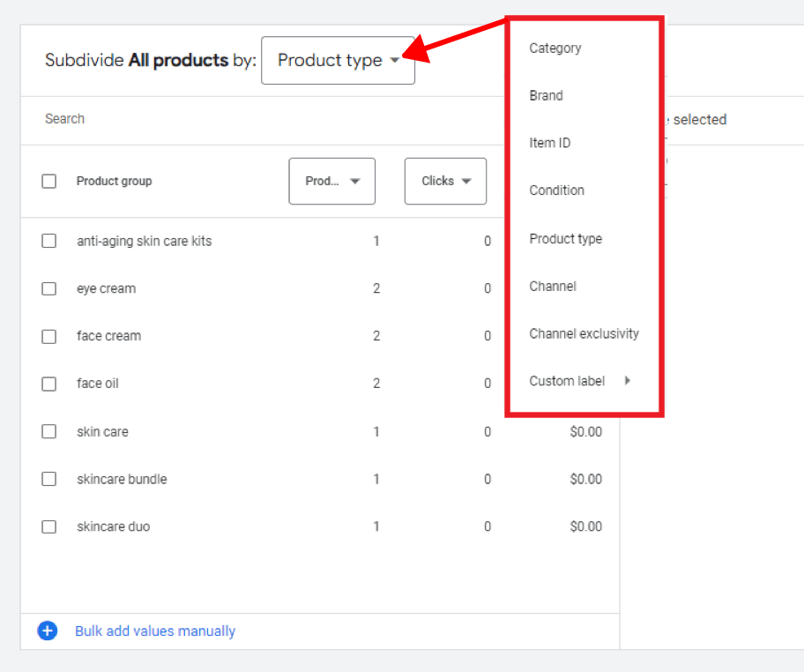Select Condition from the subdivide menu
The image size is (804, 672).
click(x=556, y=190)
